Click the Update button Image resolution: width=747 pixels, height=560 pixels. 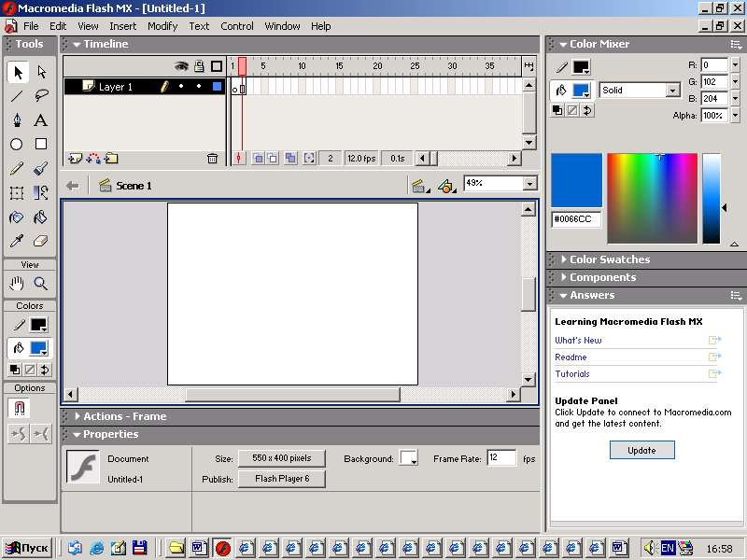point(641,450)
